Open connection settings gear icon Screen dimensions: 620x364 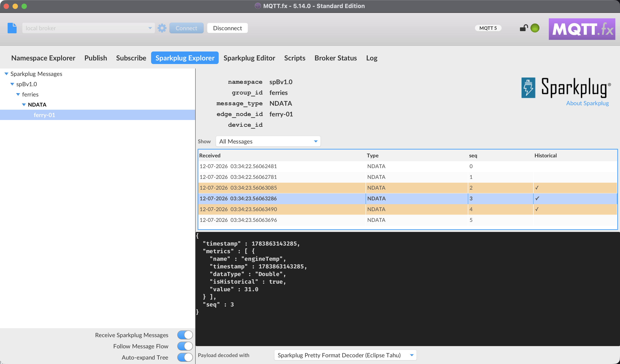pyautogui.click(x=162, y=28)
